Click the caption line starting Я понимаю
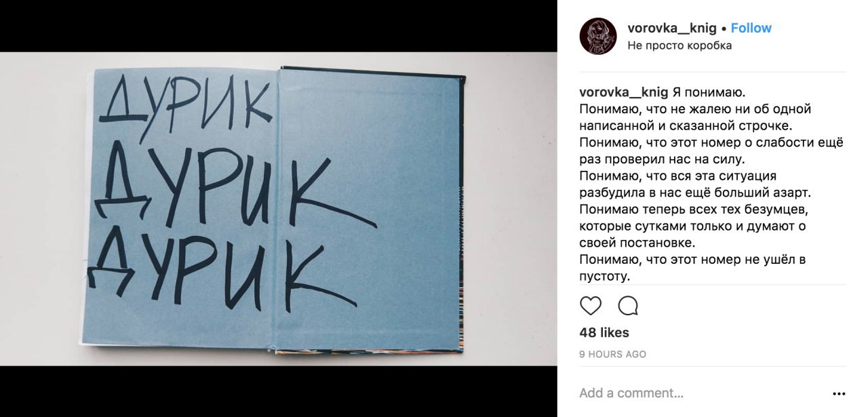 pyautogui.click(x=709, y=92)
